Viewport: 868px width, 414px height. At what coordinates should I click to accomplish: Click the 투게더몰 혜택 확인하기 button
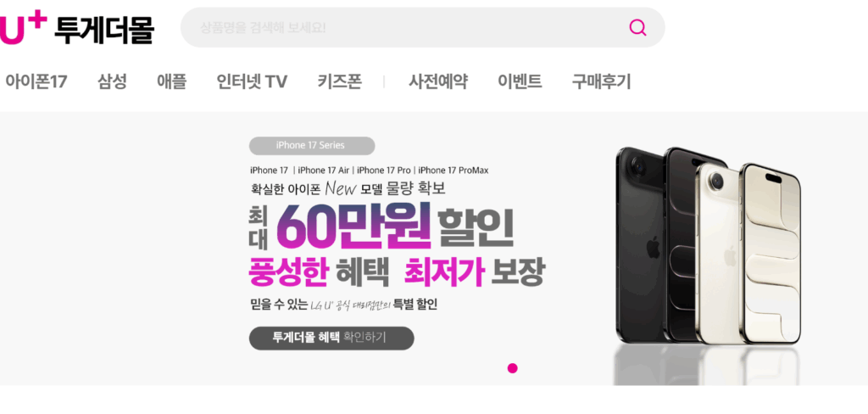tap(331, 338)
